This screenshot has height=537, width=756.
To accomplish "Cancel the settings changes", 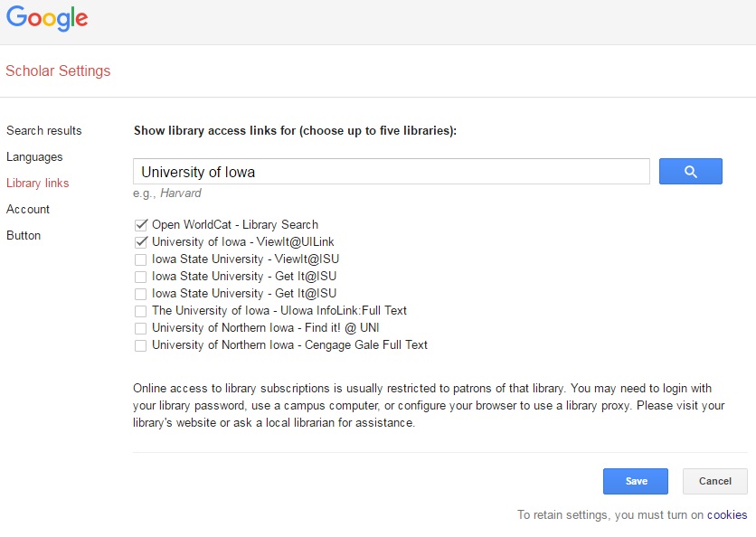I will coord(714,481).
